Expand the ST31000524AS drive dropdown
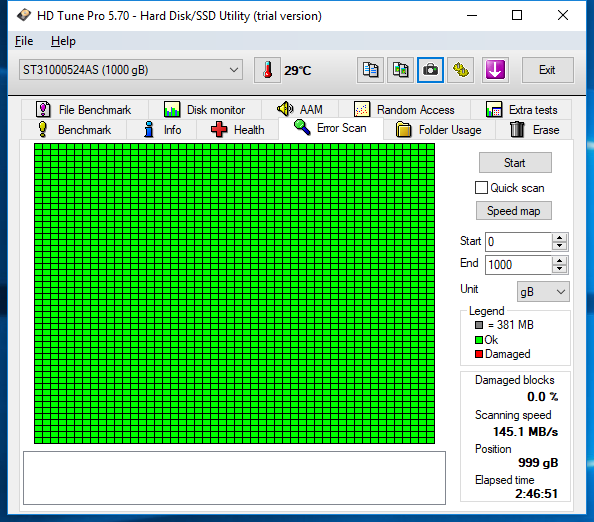This screenshot has width=594, height=522. [131, 70]
